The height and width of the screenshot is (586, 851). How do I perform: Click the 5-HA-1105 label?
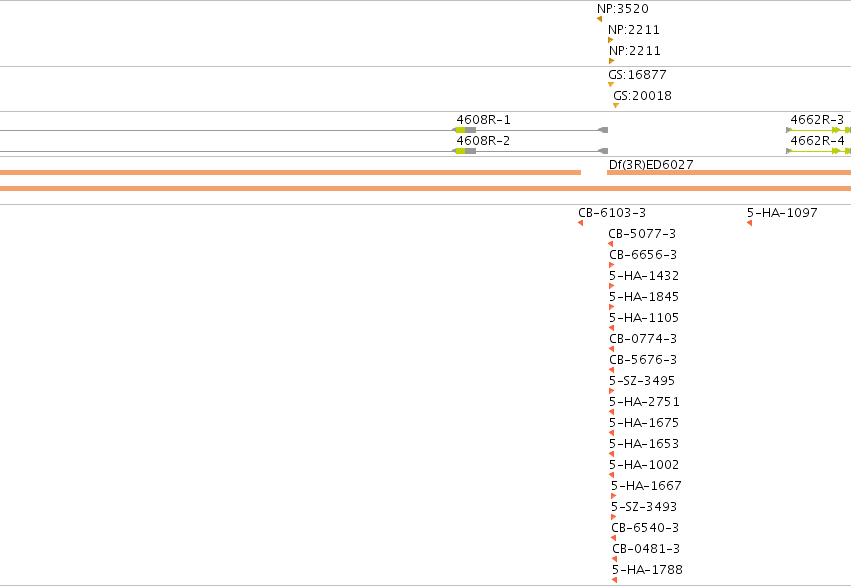point(644,317)
